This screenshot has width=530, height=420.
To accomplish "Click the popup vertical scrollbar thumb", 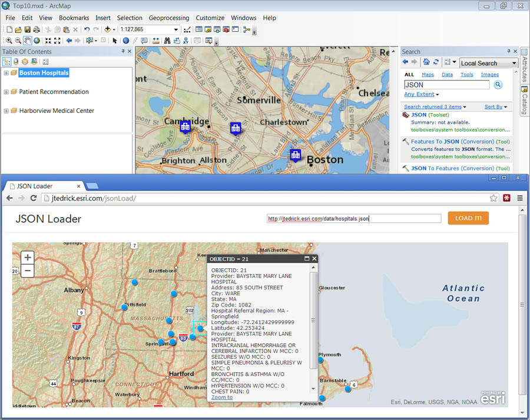I will pos(313,320).
